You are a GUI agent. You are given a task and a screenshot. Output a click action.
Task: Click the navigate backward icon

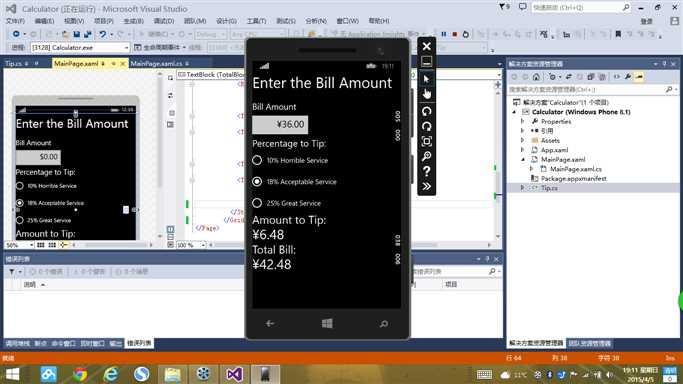pos(16,34)
